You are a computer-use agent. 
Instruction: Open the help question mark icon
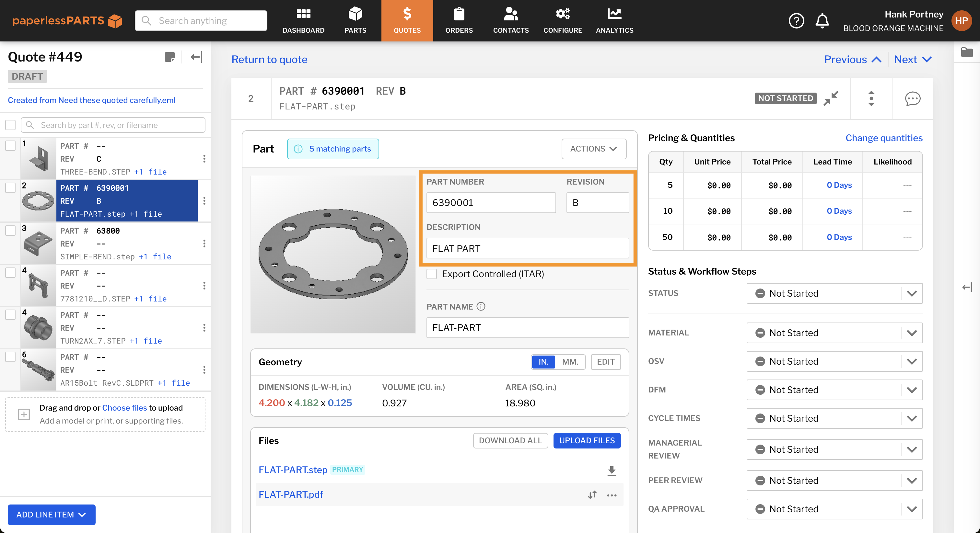[796, 20]
